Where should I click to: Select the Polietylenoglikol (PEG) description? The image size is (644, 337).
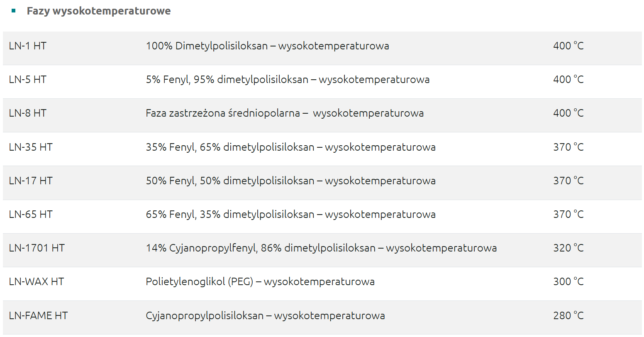[x=260, y=281]
